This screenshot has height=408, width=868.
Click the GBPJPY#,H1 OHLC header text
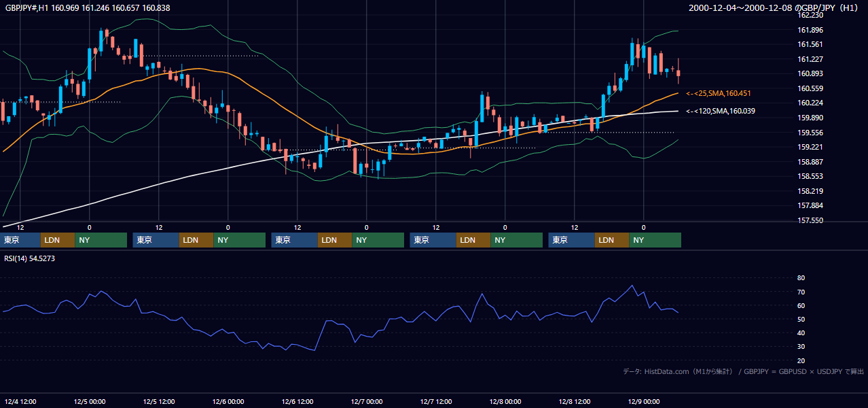88,7
